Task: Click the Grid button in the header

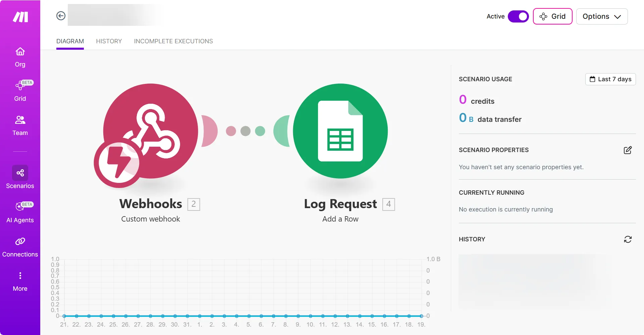Action: tap(552, 16)
